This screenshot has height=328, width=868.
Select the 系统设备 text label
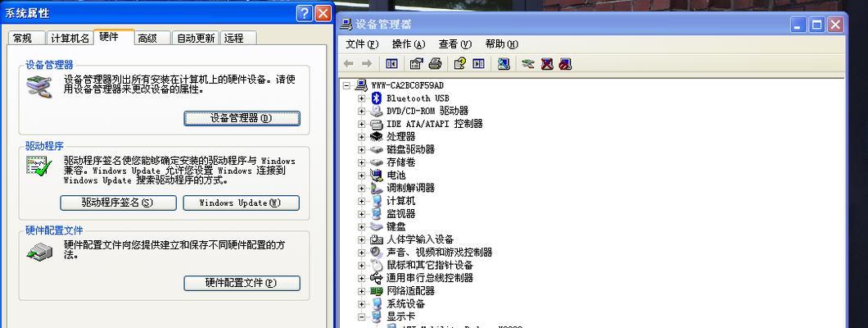pyautogui.click(x=406, y=304)
